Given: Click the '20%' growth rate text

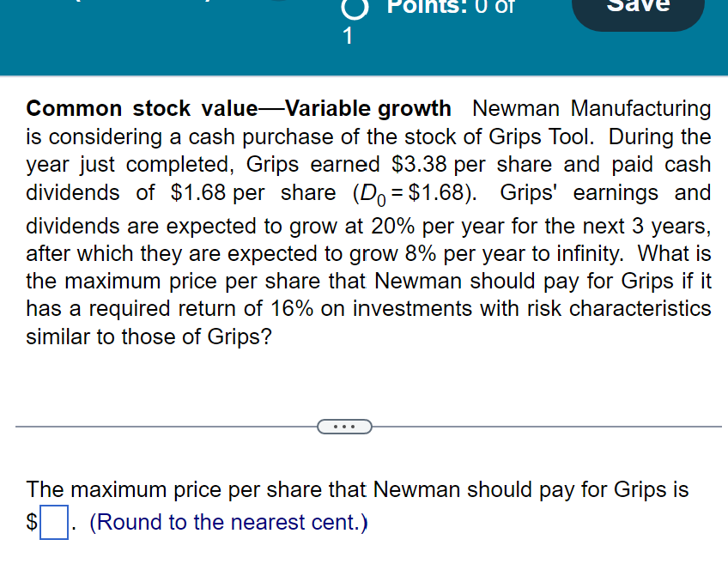Looking at the screenshot, I should click(x=393, y=226).
